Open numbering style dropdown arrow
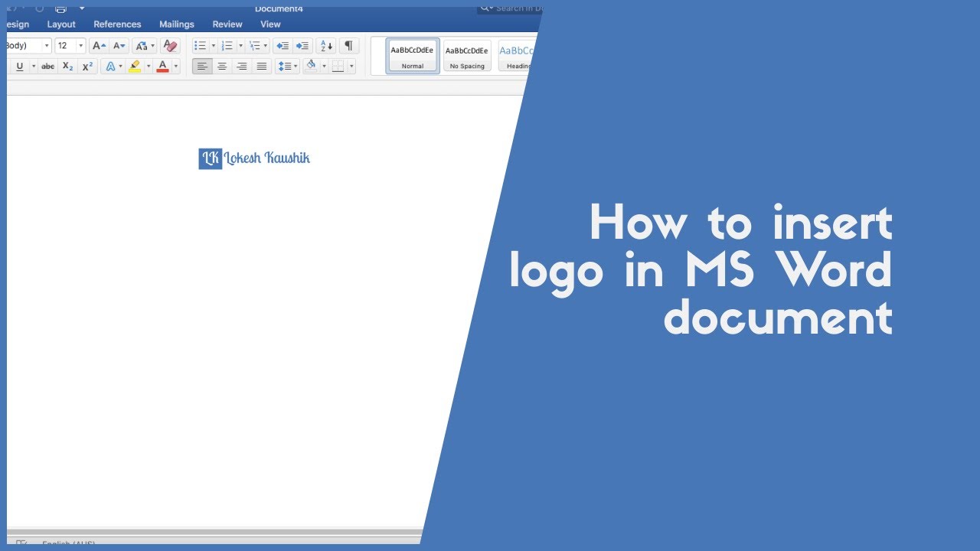 (240, 46)
